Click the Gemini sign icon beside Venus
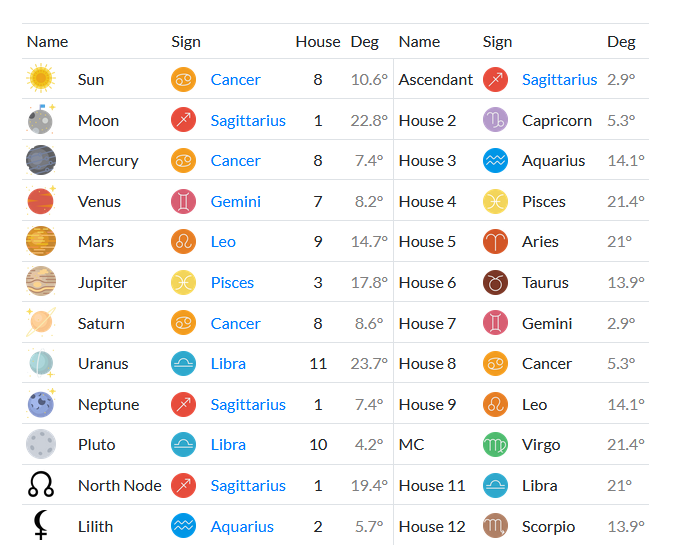This screenshot has height=558, width=684. 183,202
